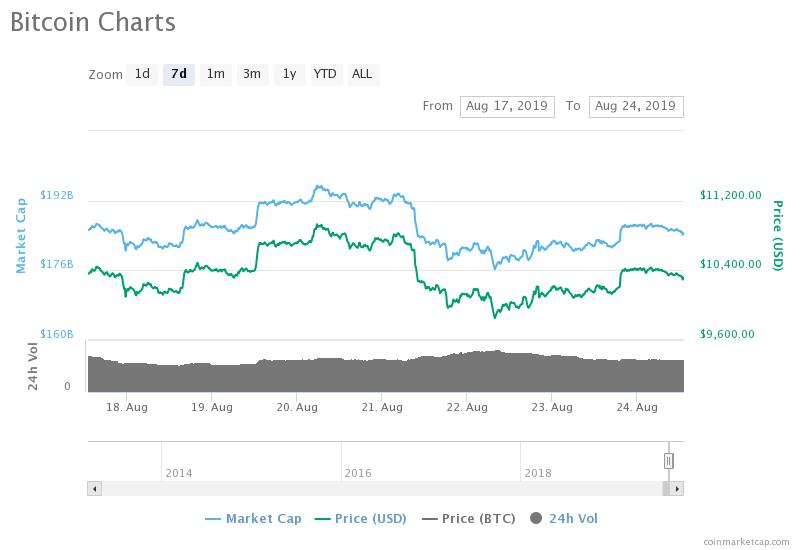The image size is (800, 550).
Task: Toggle Market Cap series in legend
Action: 253,519
